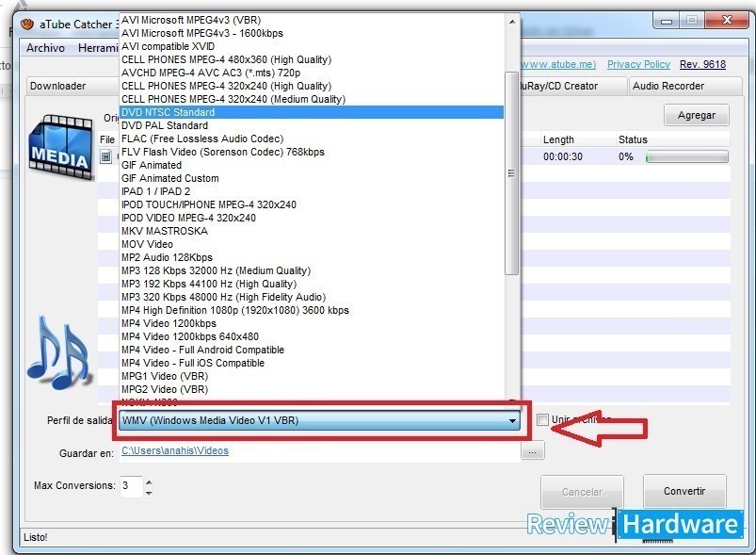Click the conversion progress bar at 0%
This screenshot has width=756, height=555.
(x=687, y=156)
